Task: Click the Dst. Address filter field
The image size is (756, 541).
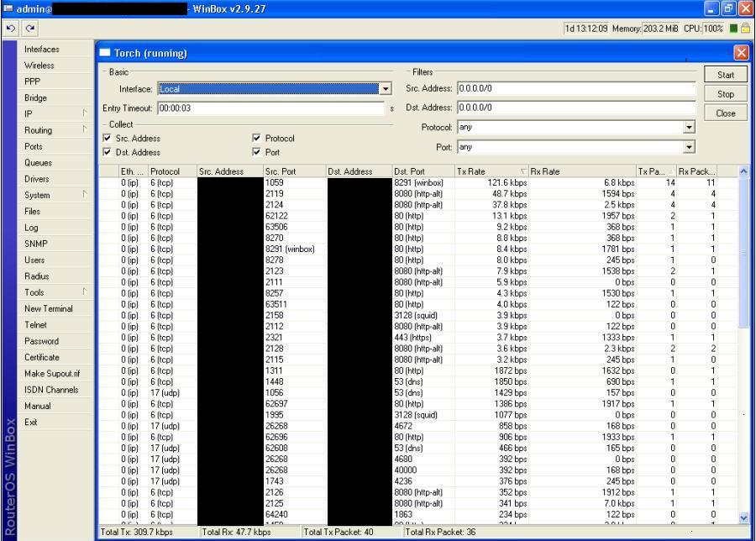Action: [x=576, y=108]
